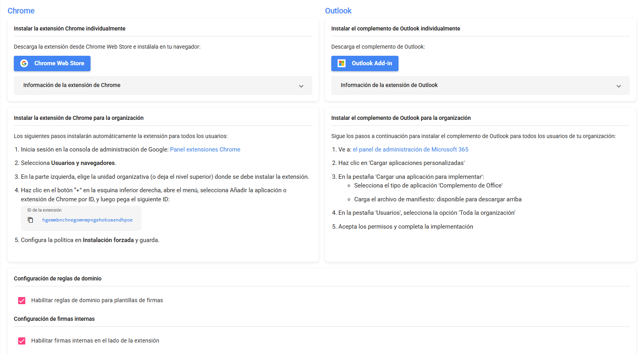This screenshot has height=354, width=644.
Task: Click 'Descarga la extensión desde Chrome Web Store' text
Action: click(107, 47)
